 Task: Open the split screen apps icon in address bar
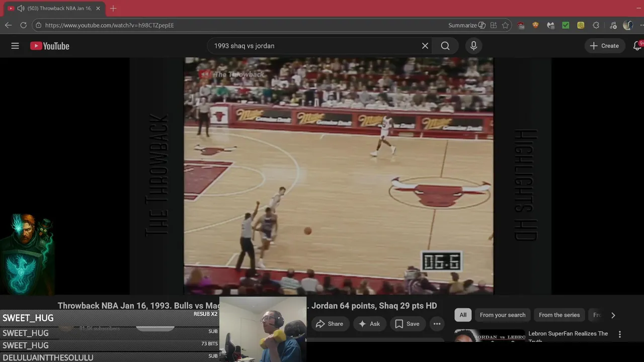tap(494, 25)
